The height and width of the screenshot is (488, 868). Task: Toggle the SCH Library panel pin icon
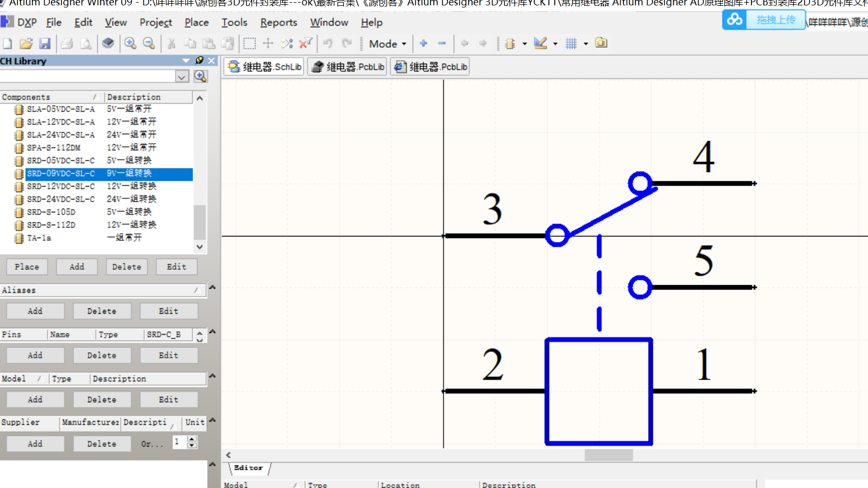point(200,60)
